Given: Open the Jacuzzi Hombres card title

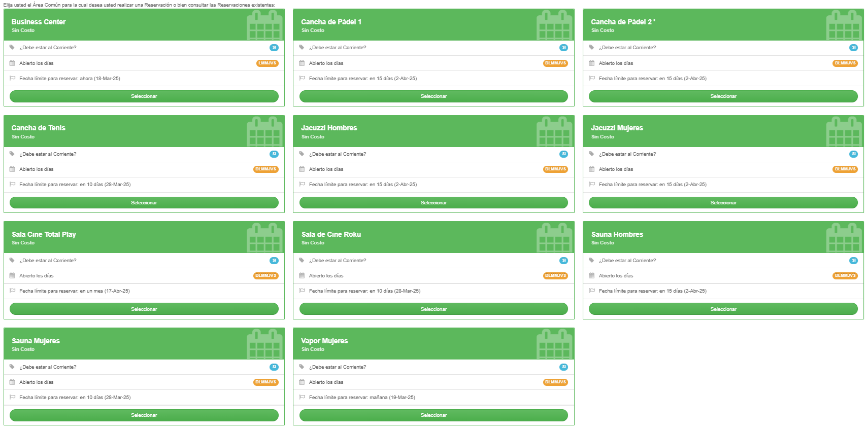Looking at the screenshot, I should (329, 128).
